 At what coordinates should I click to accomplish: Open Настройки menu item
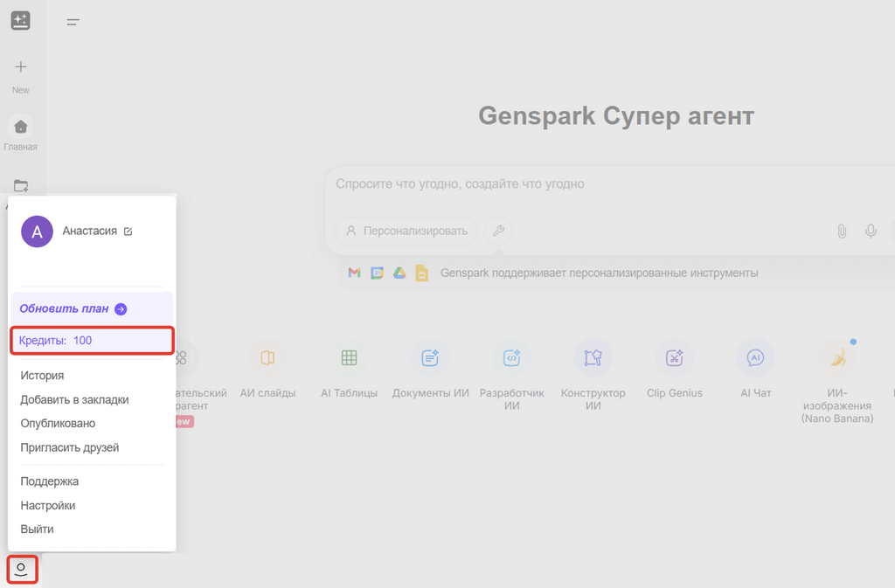click(48, 505)
